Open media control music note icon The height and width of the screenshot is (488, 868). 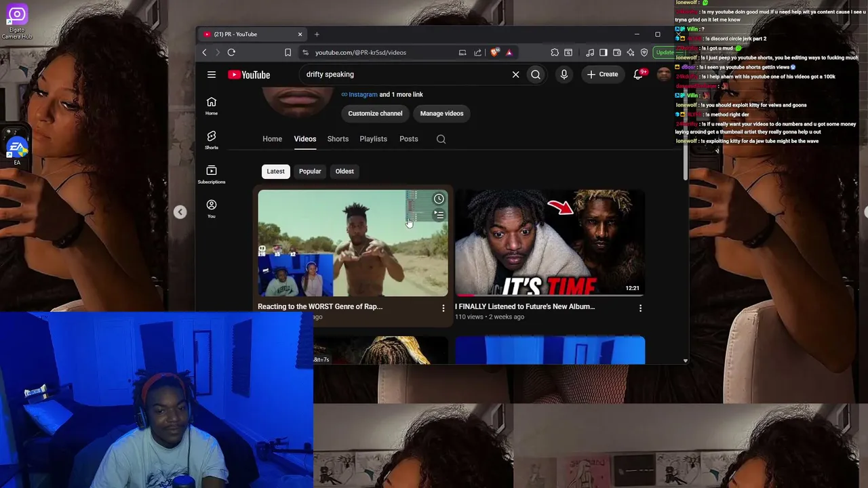[x=590, y=52]
